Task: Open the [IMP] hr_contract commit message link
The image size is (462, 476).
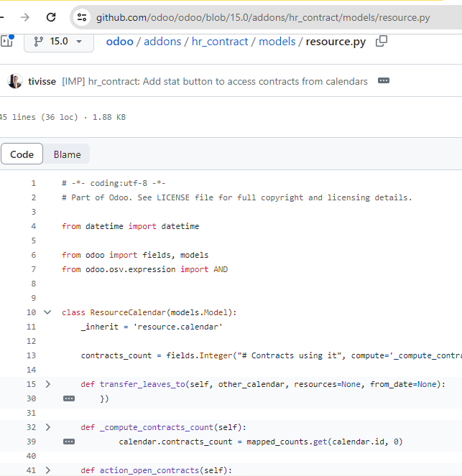Action: (215, 81)
